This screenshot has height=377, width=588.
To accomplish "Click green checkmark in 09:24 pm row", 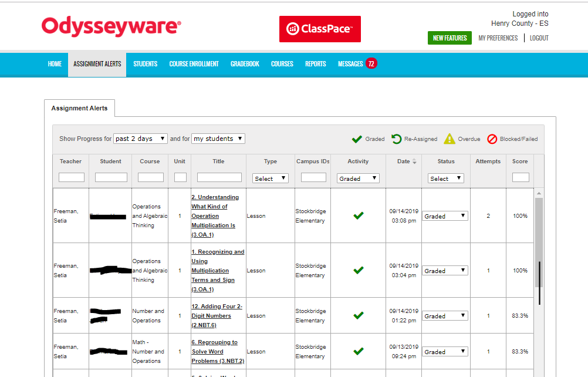I will click(x=359, y=352).
